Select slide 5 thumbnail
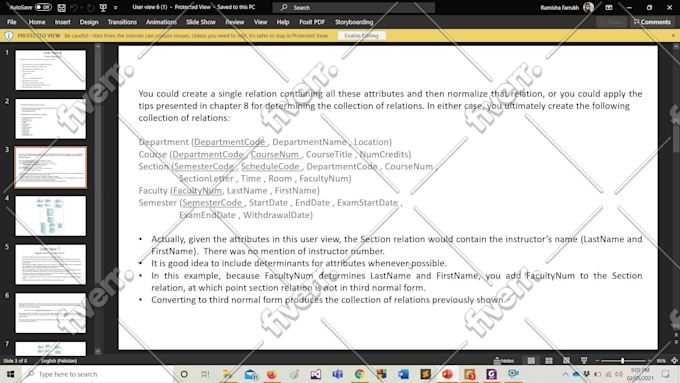680x383 pixels. point(51,264)
